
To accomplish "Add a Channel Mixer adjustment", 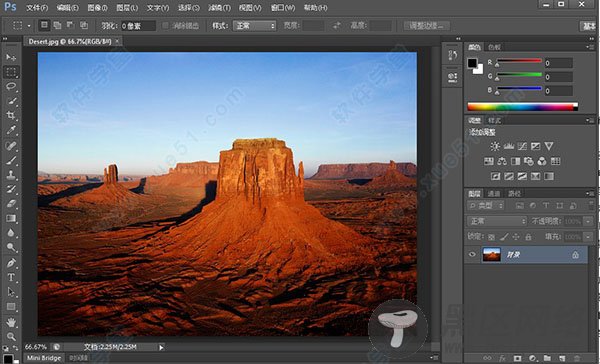I will click(x=542, y=161).
